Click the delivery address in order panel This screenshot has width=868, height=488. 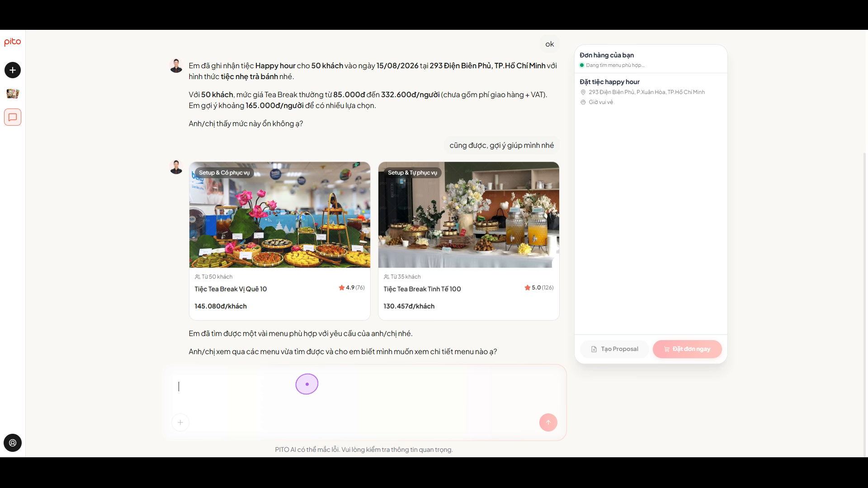(646, 92)
